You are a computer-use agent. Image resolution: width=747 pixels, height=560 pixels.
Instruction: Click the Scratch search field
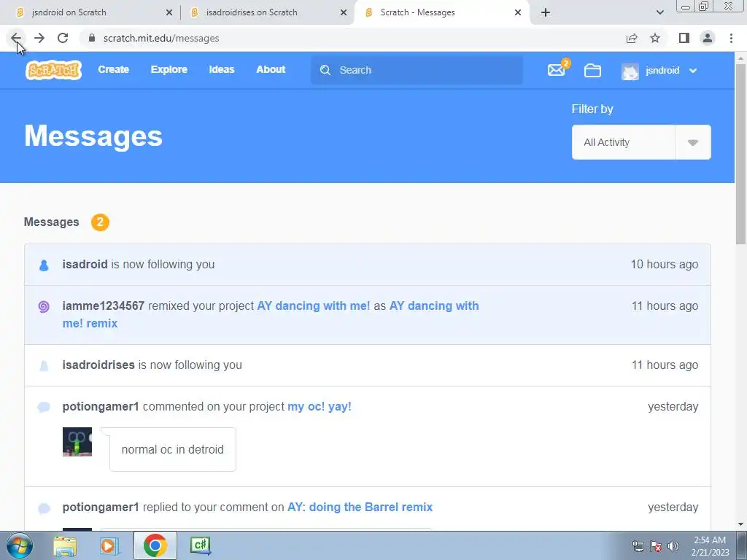coord(417,70)
